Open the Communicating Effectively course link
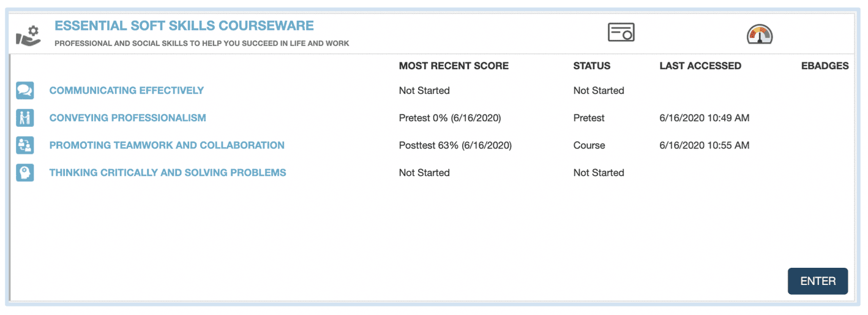The image size is (868, 315). coord(127,91)
